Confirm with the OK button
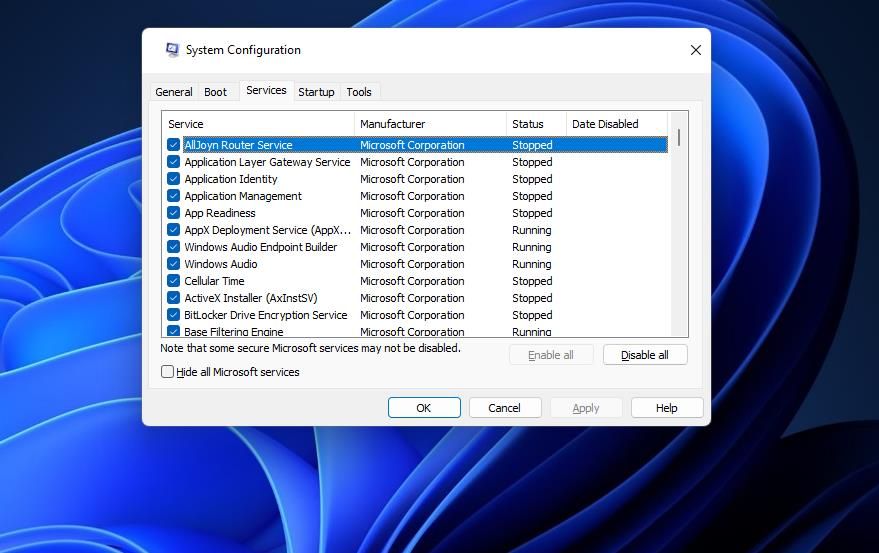 [424, 408]
